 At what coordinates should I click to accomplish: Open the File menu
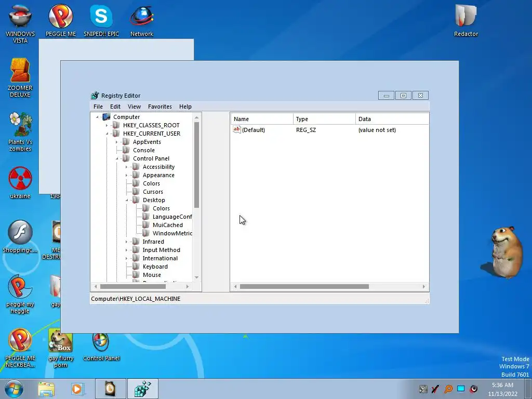tap(98, 107)
